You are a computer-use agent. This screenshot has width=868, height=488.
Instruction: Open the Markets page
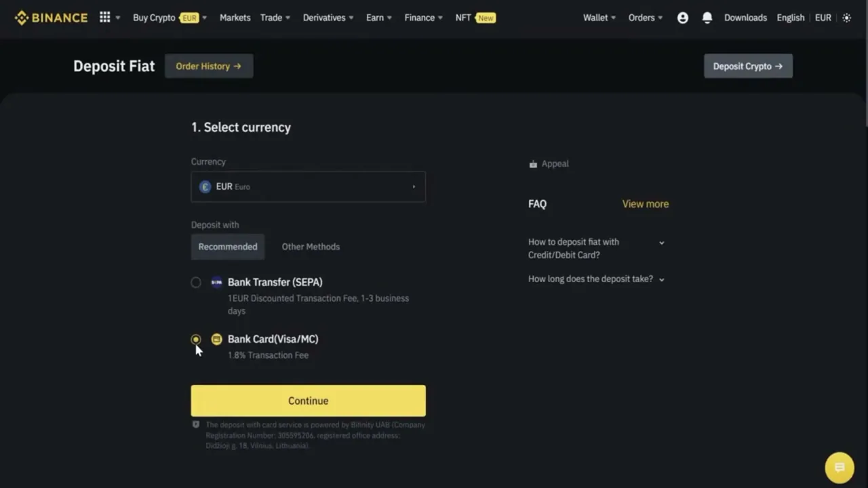tap(235, 18)
